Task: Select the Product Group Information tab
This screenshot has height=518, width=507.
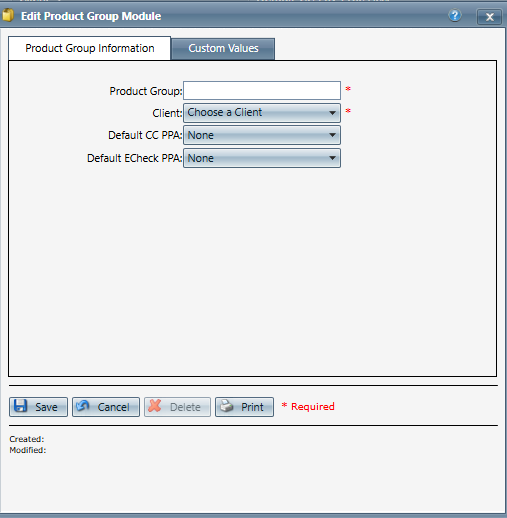Action: [90, 48]
